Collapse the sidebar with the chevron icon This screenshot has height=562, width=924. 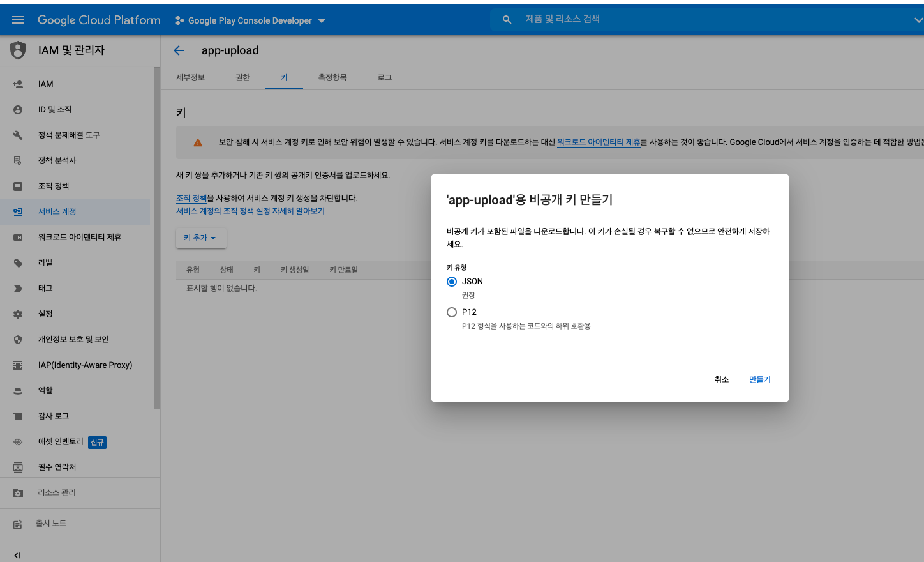coord(17,555)
